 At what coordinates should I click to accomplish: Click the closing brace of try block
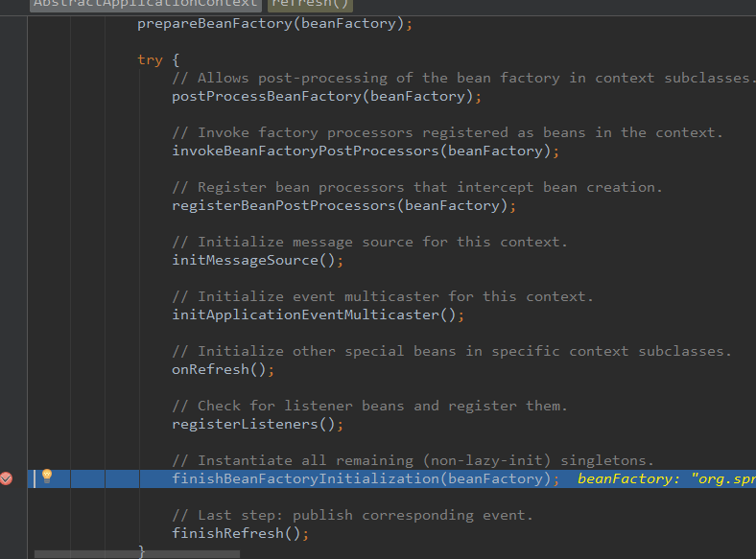point(142,551)
